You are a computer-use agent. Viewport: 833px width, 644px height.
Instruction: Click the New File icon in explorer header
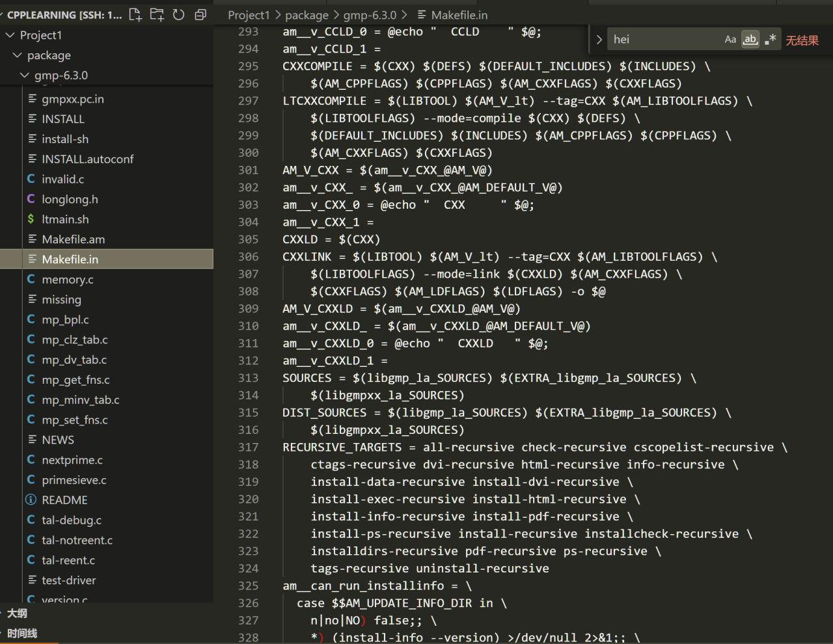pyautogui.click(x=135, y=14)
